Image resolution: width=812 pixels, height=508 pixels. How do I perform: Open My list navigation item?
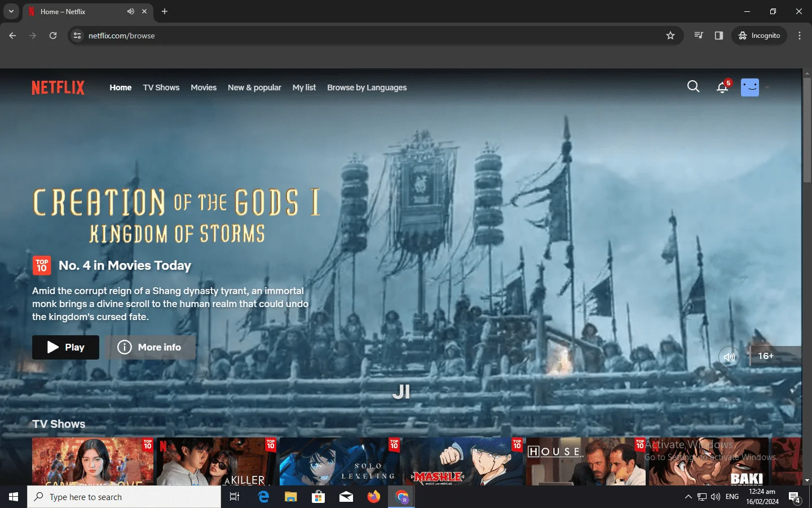click(x=304, y=87)
